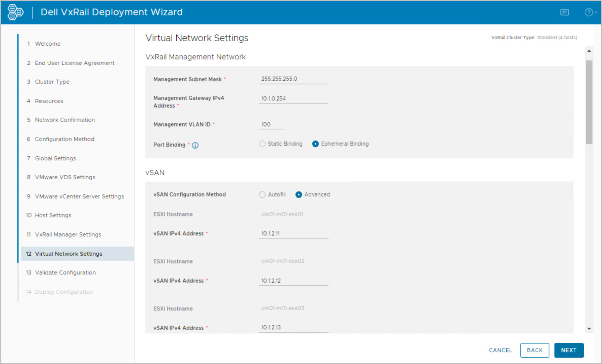Viewport: 602px width, 364px height.
Task: Choose Autofill for vSAN configuration method
Action: click(x=262, y=195)
